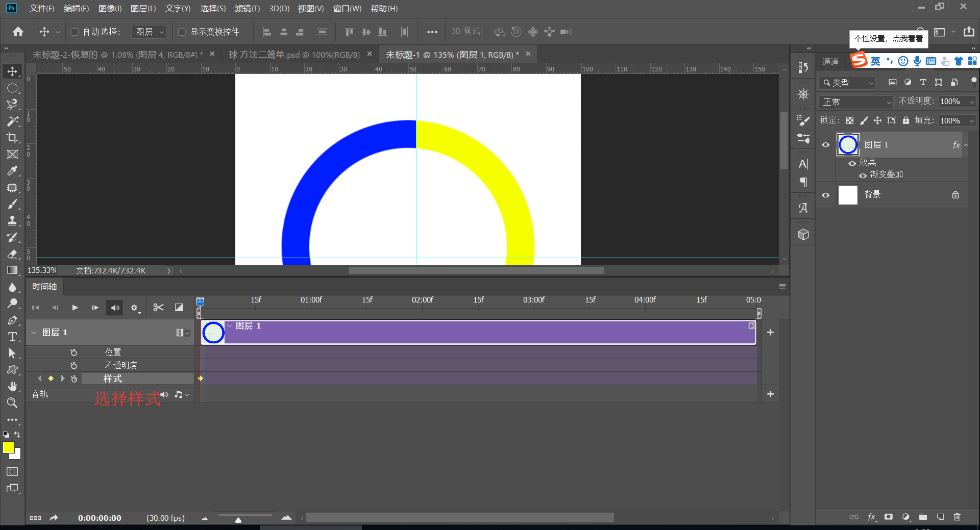Toggle the stopwatch for 位置 property
Image resolution: width=980 pixels, height=530 pixels.
(73, 352)
